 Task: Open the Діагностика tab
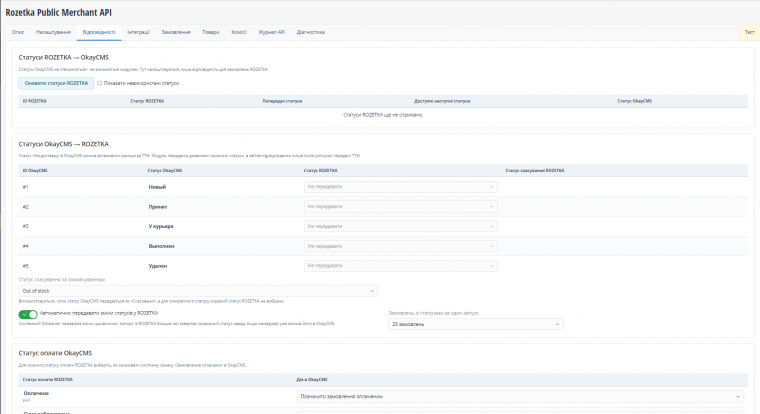[x=311, y=32]
